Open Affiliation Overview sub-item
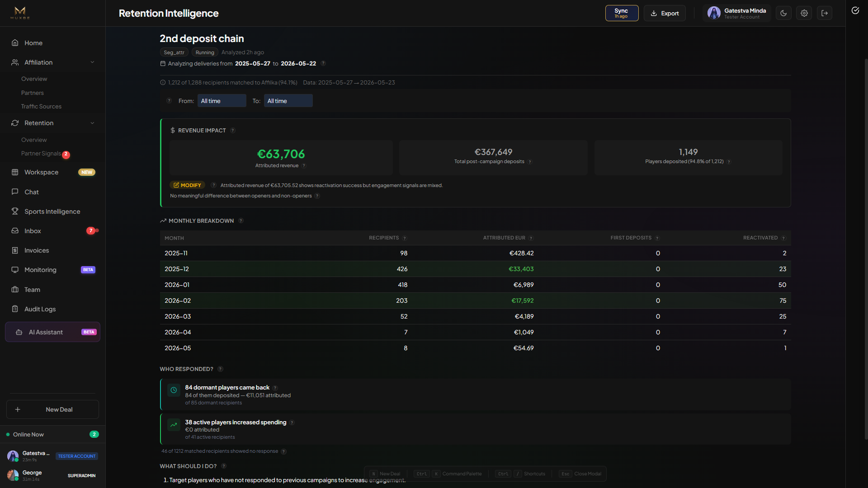The width and height of the screenshot is (868, 488). [x=34, y=79]
